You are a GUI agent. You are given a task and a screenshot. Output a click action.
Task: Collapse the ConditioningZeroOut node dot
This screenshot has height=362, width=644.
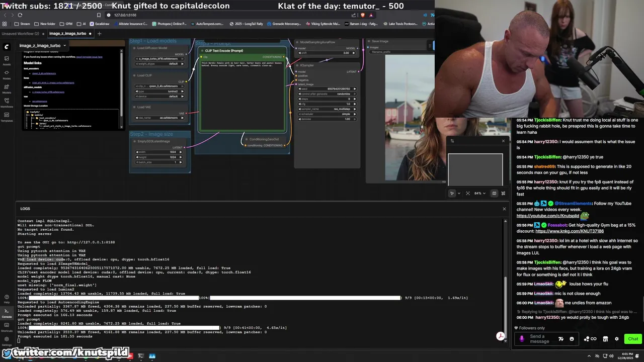[247, 139]
